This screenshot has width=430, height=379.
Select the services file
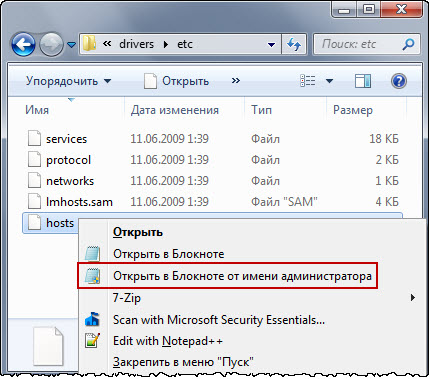66,139
